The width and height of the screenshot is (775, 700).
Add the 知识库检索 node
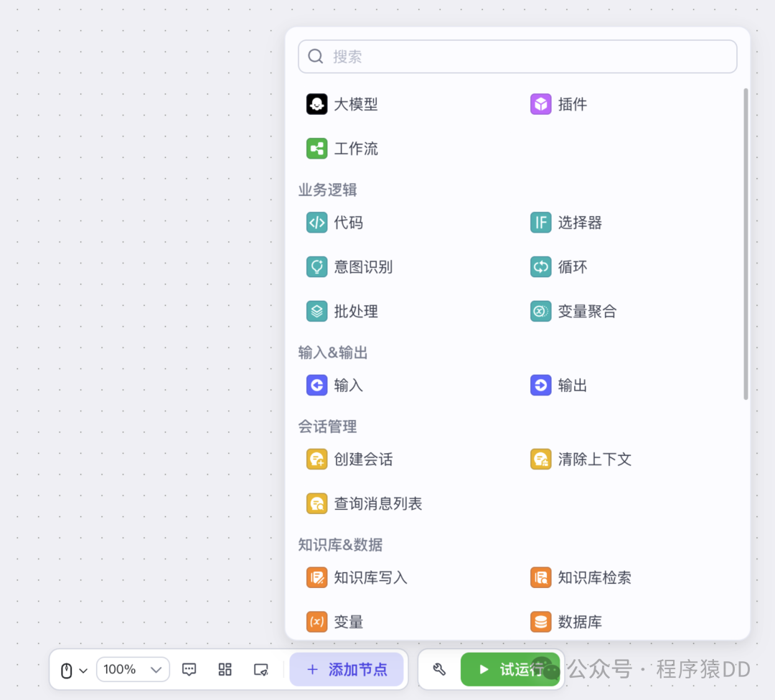coord(581,577)
